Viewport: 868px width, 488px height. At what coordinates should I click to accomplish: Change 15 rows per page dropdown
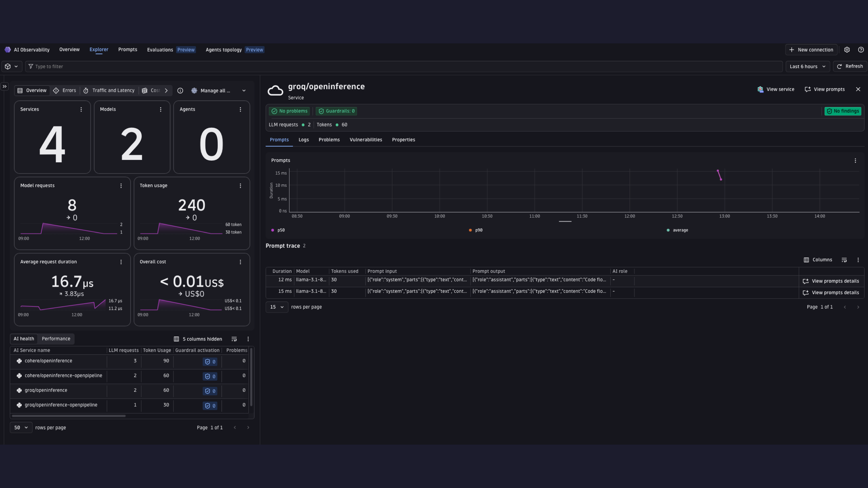pyautogui.click(x=277, y=307)
